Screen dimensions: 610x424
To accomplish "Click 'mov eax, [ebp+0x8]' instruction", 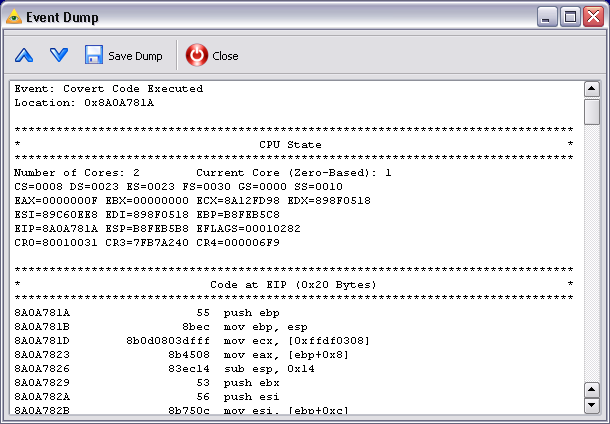I will click(x=286, y=355).
